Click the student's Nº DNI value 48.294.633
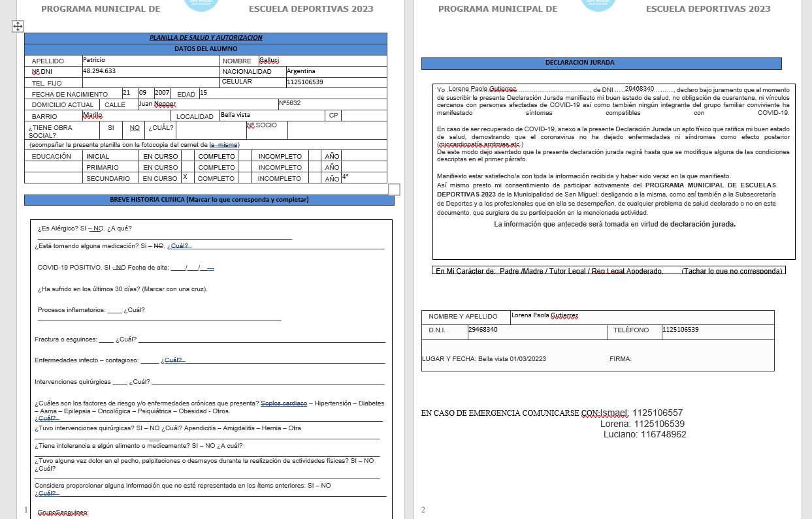 (x=150, y=71)
